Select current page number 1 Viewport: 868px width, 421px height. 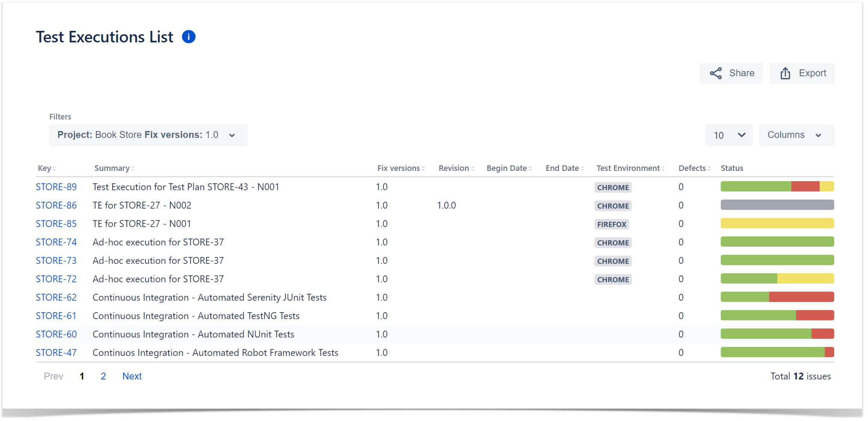82,376
